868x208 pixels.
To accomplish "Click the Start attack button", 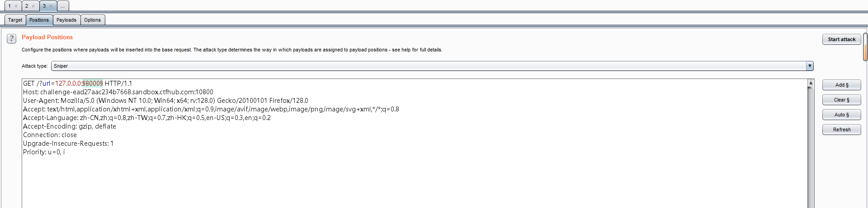I will (841, 39).
